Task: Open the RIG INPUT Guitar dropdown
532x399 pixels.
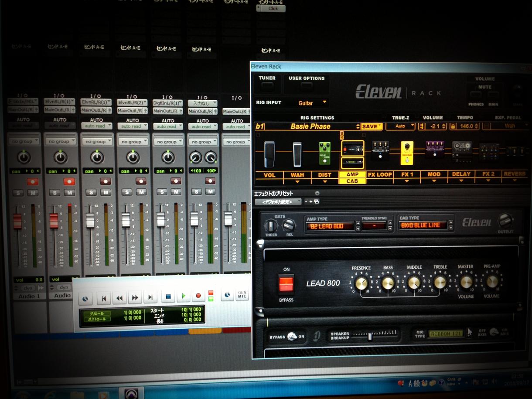Action: [x=312, y=103]
